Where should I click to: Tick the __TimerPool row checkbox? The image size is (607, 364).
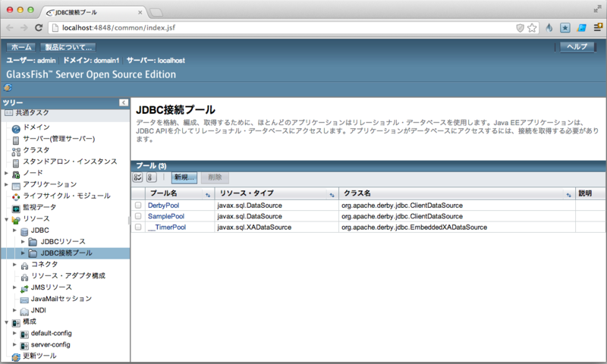(138, 227)
